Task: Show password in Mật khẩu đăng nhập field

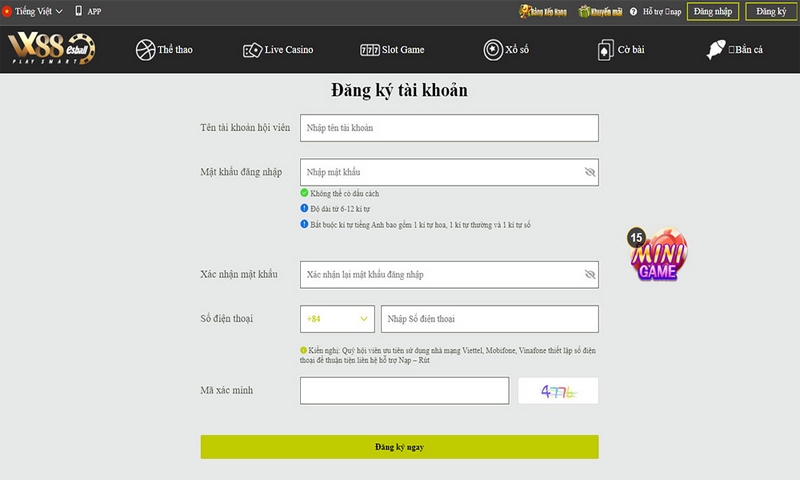Action: point(589,172)
